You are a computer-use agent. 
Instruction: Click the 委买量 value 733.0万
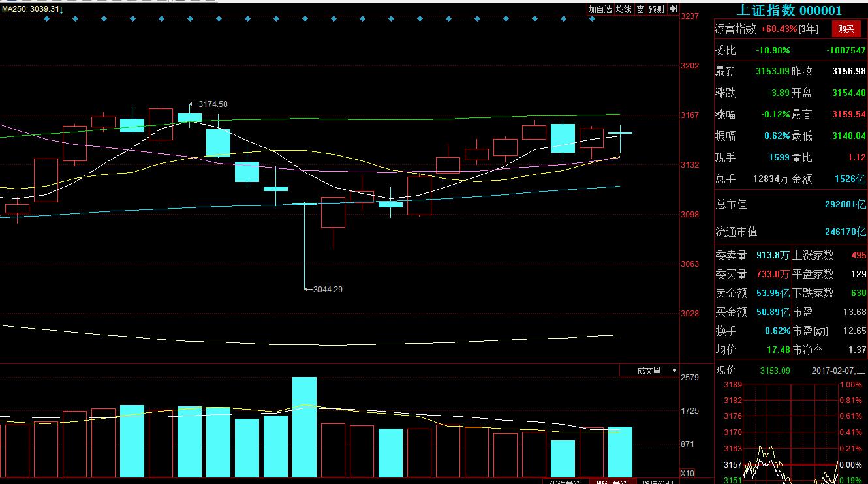pyautogui.click(x=773, y=274)
